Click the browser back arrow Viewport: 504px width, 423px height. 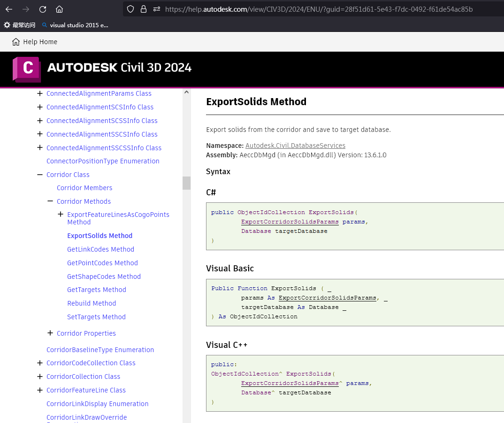point(9,9)
